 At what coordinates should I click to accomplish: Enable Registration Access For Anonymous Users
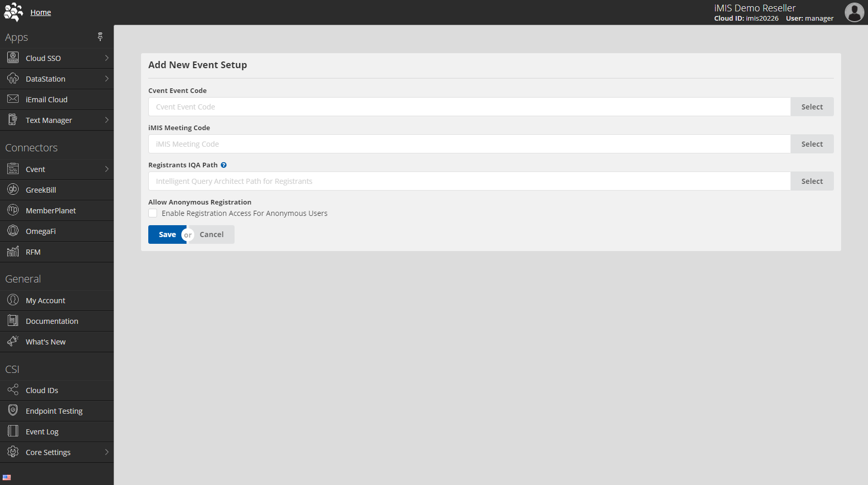(152, 213)
